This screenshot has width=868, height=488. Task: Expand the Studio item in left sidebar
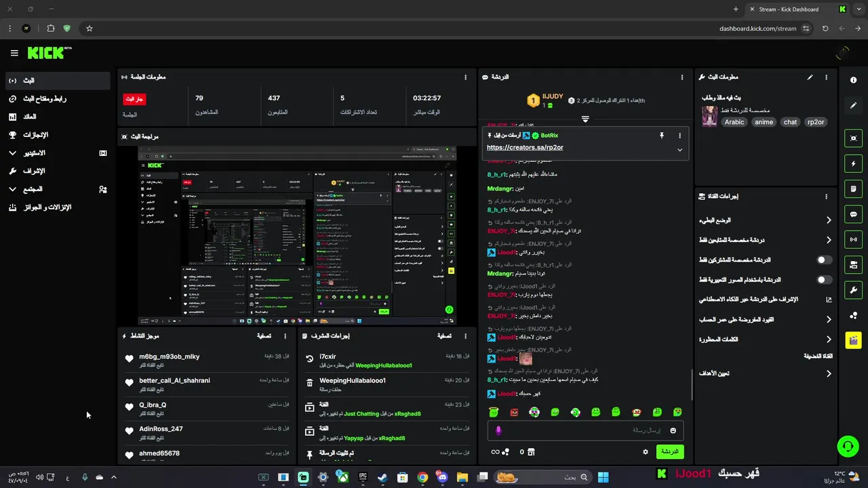click(58, 153)
